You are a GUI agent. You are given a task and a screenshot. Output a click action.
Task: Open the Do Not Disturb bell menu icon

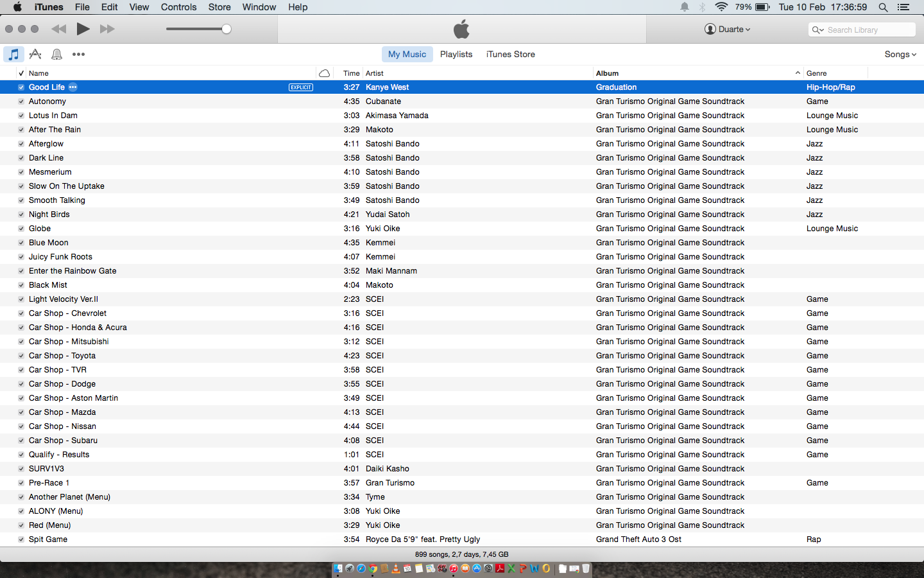(x=685, y=7)
